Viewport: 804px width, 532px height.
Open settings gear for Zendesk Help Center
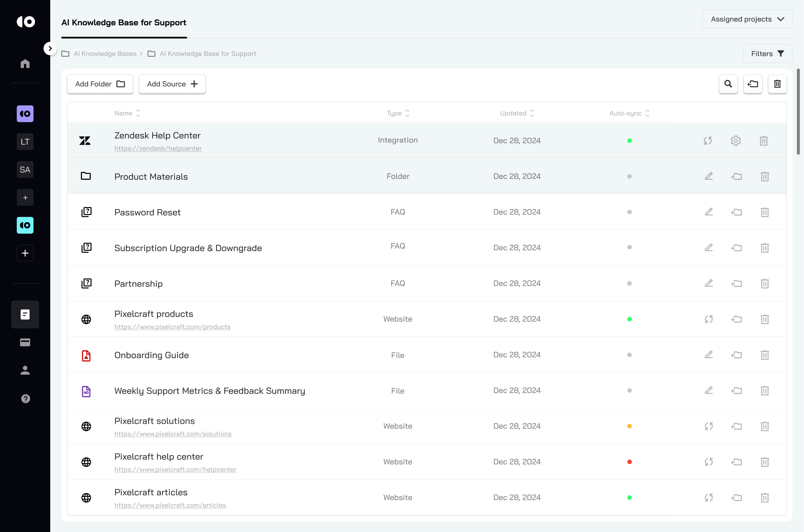735,141
